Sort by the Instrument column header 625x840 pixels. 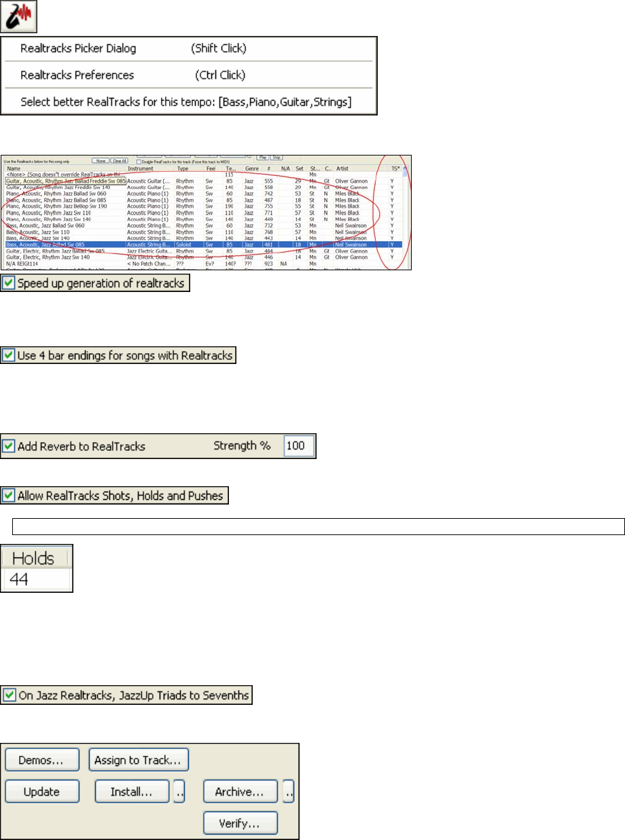[151, 168]
